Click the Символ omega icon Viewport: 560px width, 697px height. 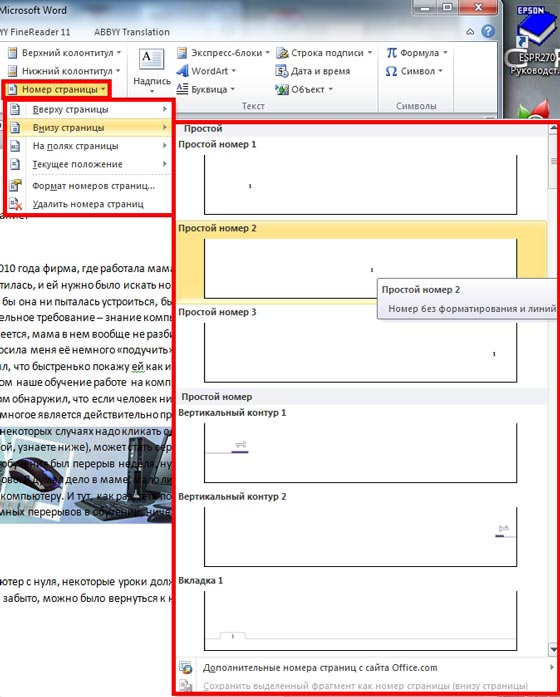click(x=392, y=71)
